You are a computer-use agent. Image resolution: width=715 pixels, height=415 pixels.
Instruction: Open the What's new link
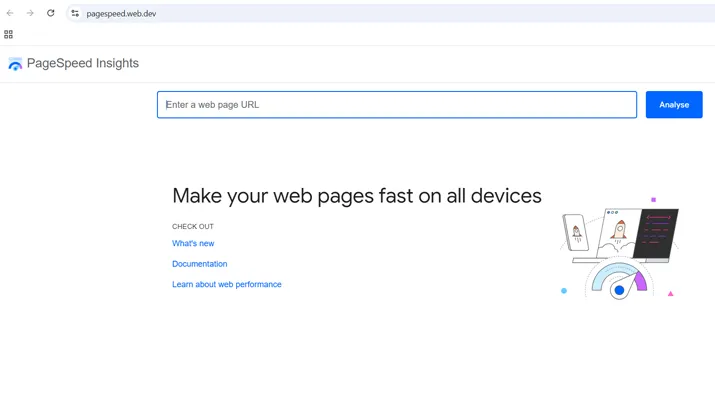pos(193,244)
